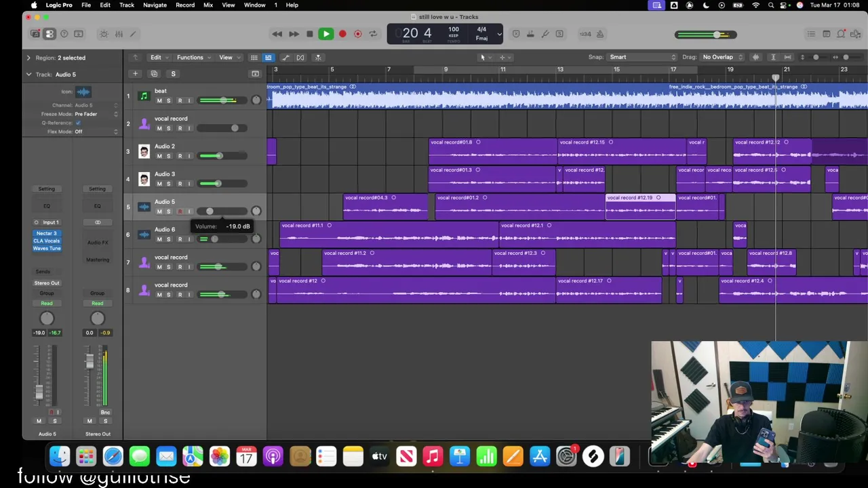Click the Catch Playhead button
This screenshot has width=868, height=488.
[318, 58]
